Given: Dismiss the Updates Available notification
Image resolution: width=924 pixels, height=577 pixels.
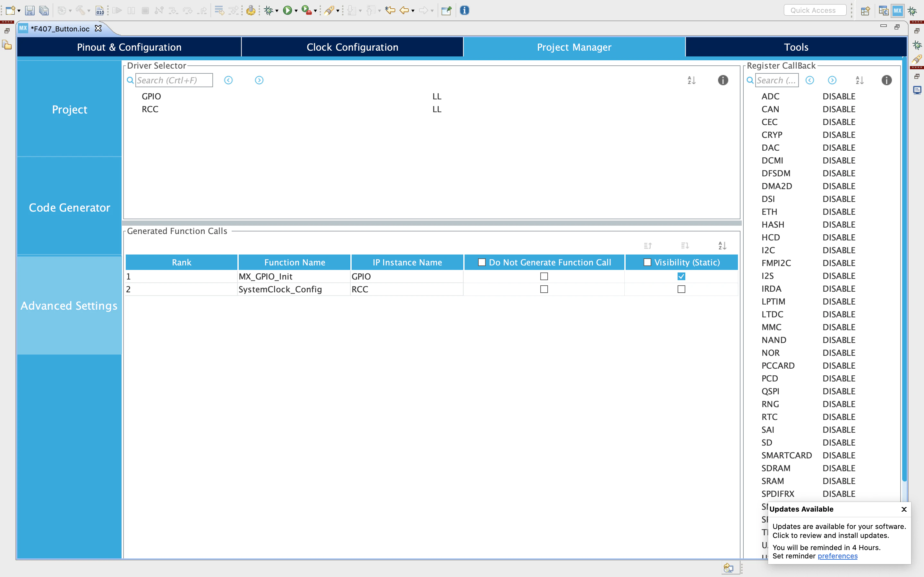Looking at the screenshot, I should point(904,509).
